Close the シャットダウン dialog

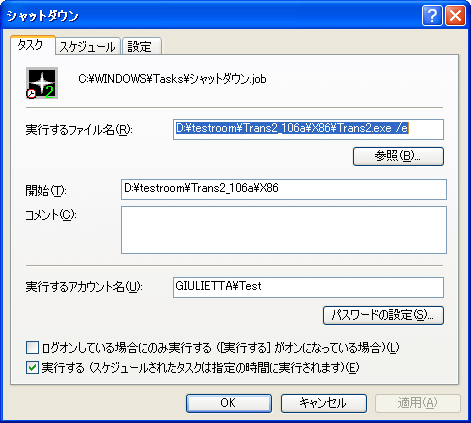[x=456, y=15]
